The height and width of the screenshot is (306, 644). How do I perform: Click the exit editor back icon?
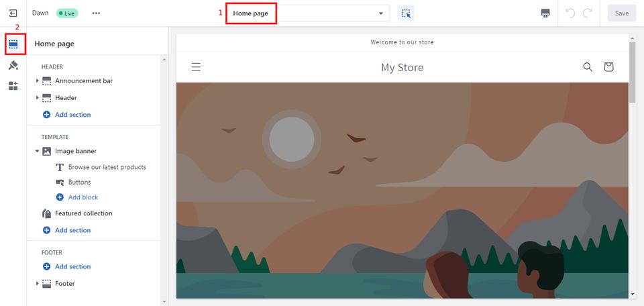point(13,13)
